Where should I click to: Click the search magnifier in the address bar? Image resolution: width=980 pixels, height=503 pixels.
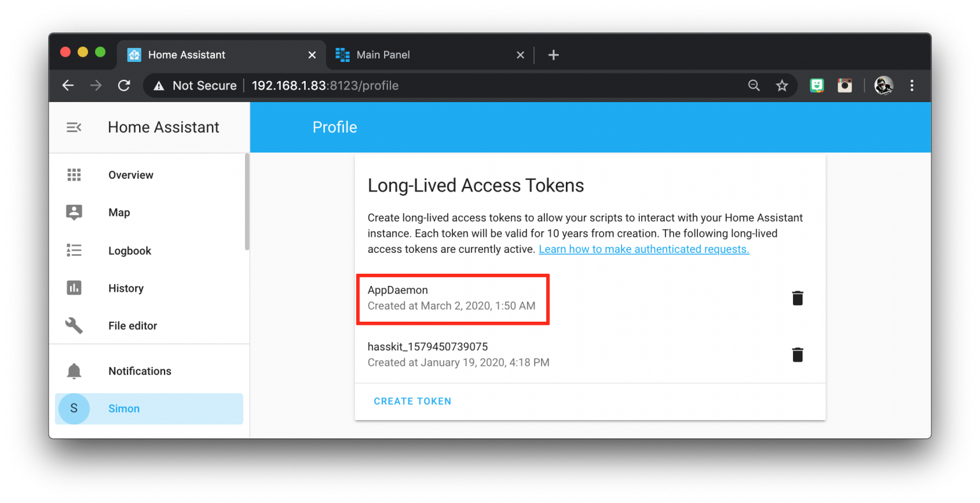point(754,86)
